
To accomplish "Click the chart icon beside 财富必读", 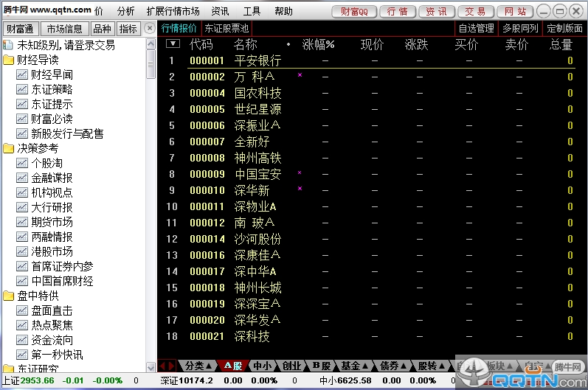I will click(21, 119).
